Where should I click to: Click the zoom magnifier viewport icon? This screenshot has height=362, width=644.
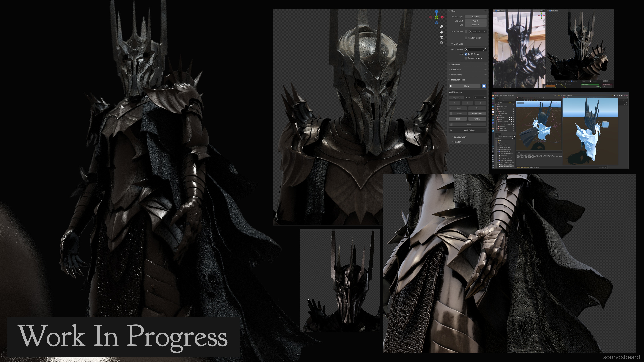(x=442, y=26)
